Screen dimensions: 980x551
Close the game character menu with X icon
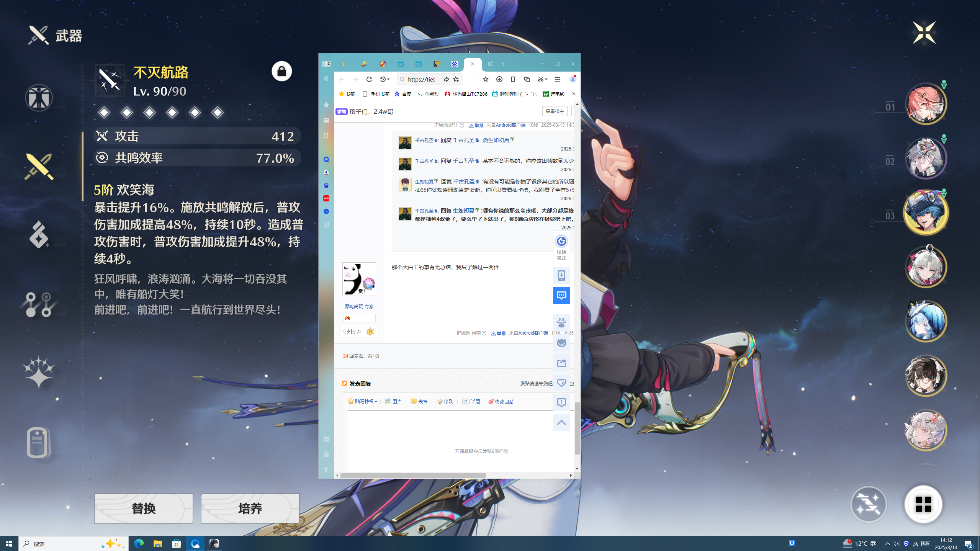[x=924, y=33]
